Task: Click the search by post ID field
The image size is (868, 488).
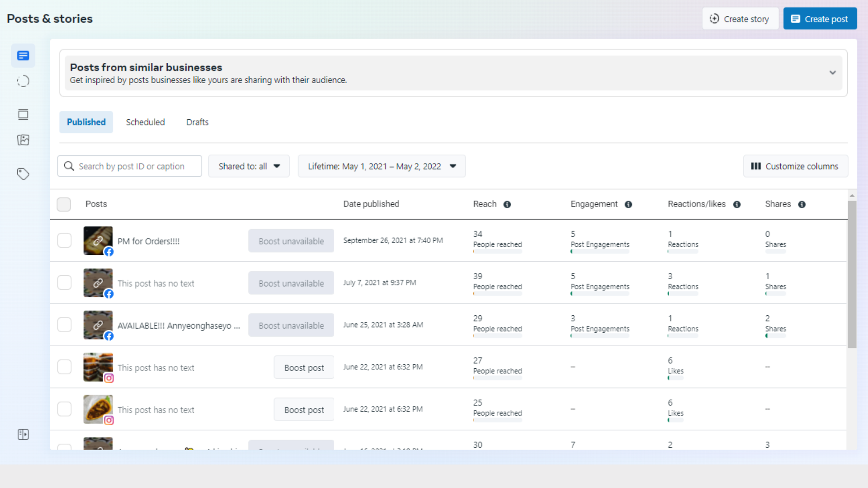Action: [131, 166]
